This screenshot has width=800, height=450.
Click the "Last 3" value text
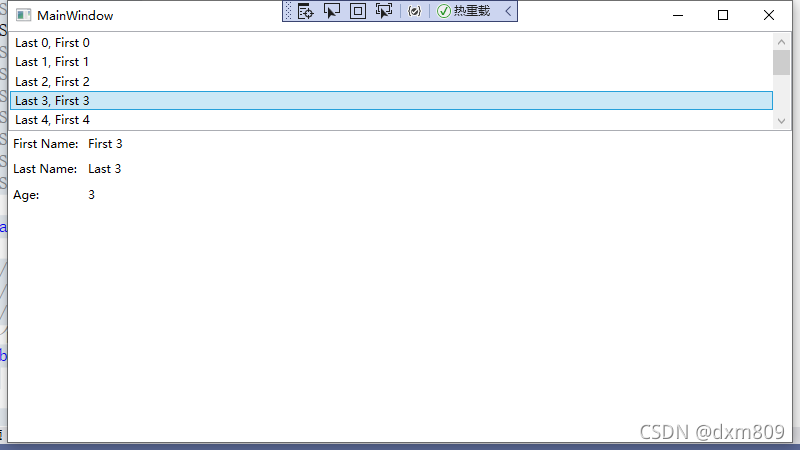(105, 169)
